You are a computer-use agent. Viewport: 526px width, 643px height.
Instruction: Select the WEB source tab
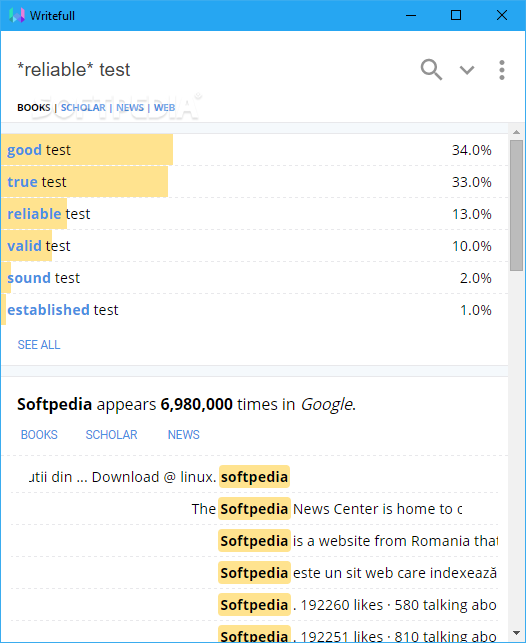click(x=164, y=107)
